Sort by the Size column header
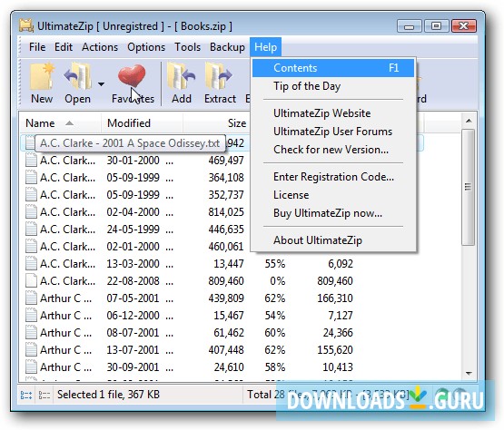 tap(216, 123)
